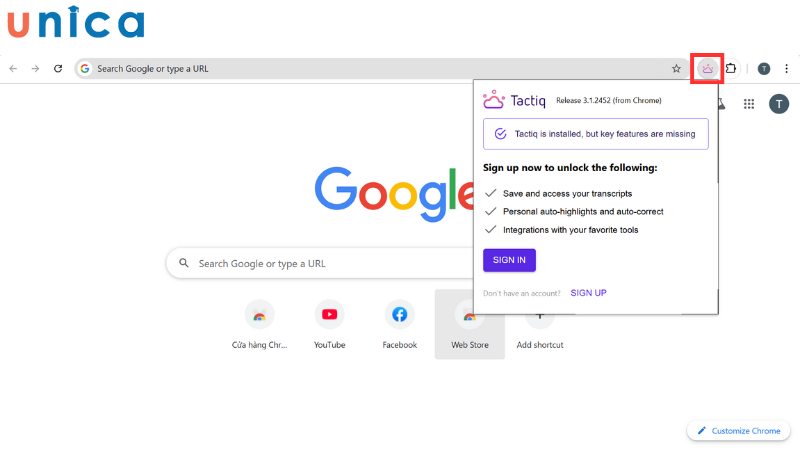This screenshot has width=800, height=450.
Task: Click the SIGN IN button
Action: point(509,260)
